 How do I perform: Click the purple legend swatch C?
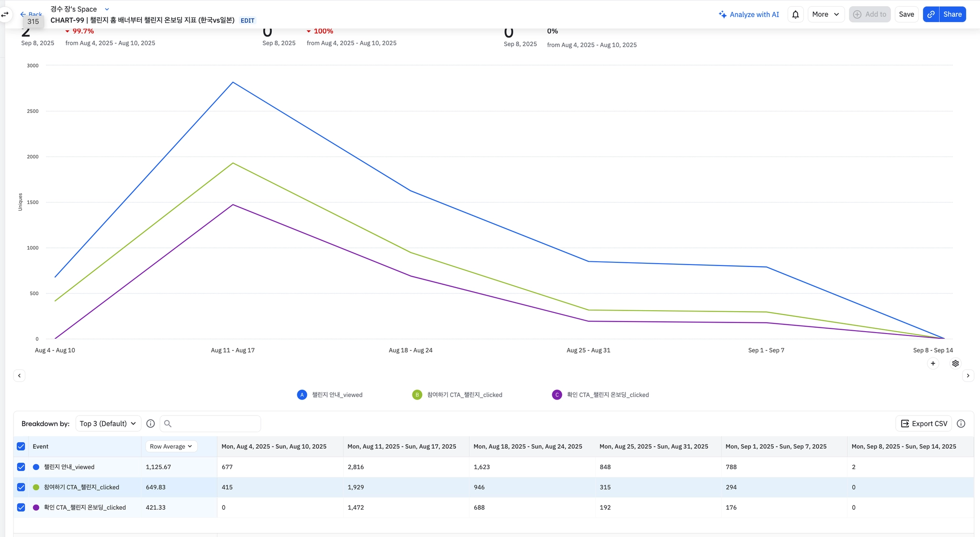coord(557,395)
